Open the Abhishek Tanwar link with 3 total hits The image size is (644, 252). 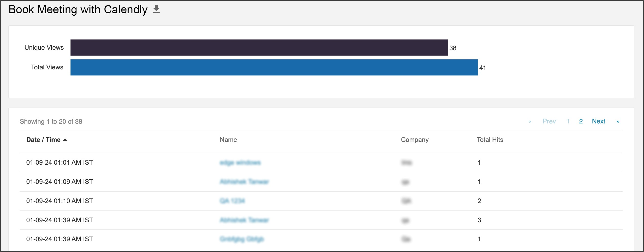244,220
